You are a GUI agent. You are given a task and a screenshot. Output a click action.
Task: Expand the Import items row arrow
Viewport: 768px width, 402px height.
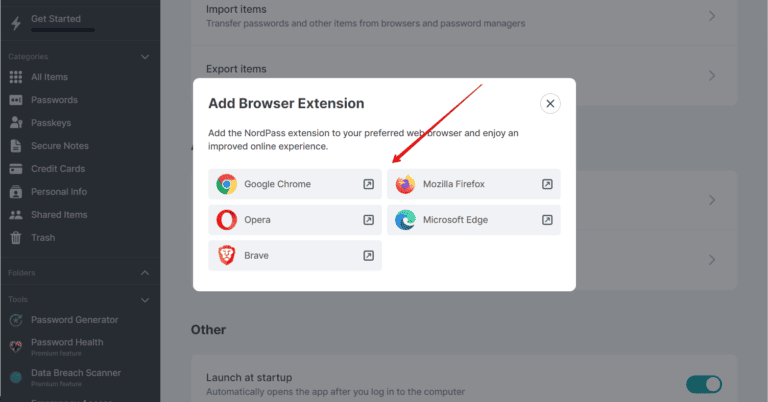pos(713,16)
